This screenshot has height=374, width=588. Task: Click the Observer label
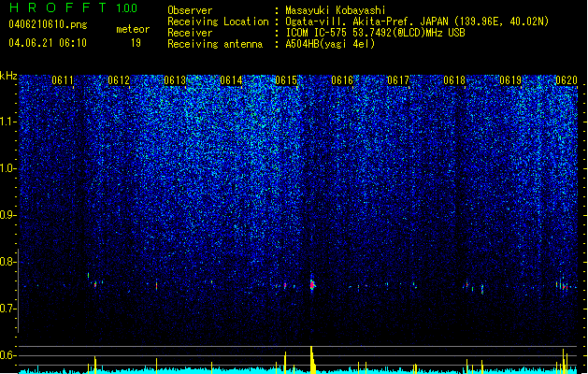coord(190,10)
